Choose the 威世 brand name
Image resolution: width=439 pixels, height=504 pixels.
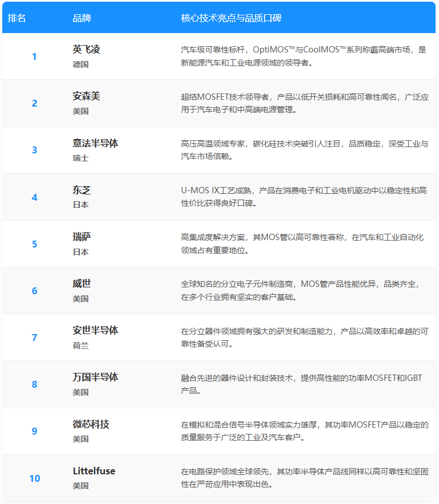coord(82,283)
